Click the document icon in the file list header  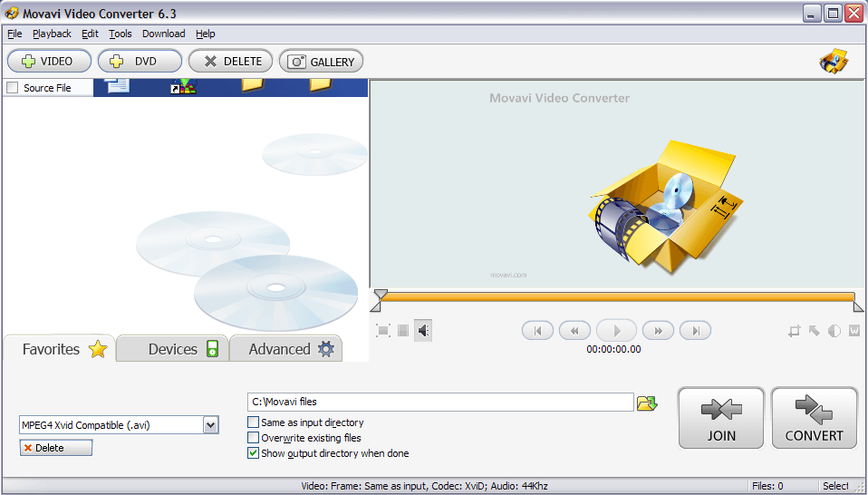click(x=117, y=85)
